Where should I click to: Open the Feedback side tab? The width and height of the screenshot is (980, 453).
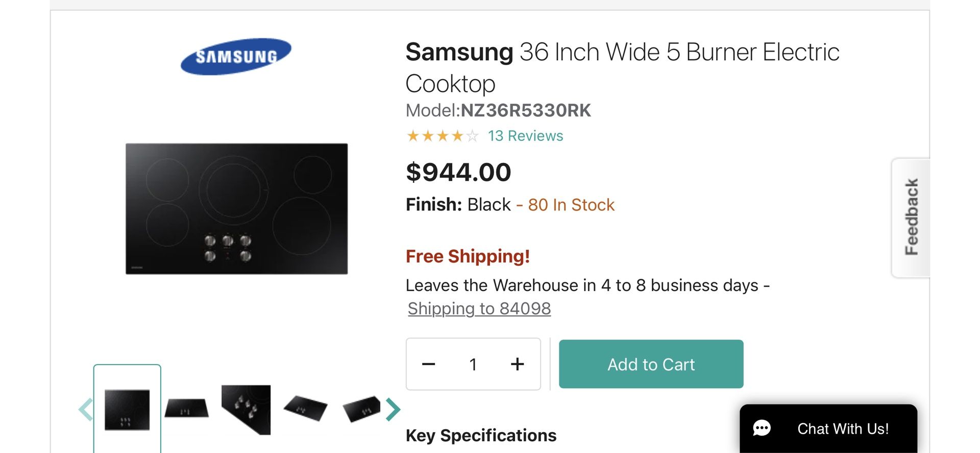click(x=911, y=218)
